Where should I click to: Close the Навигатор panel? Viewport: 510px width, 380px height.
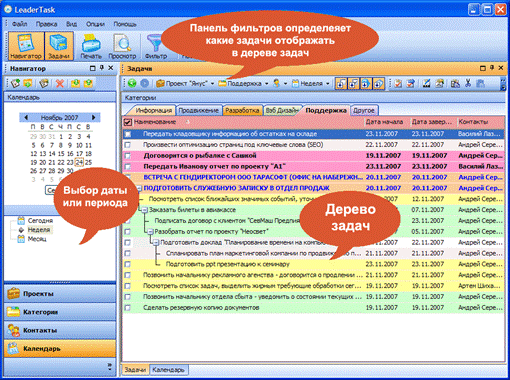(x=111, y=68)
